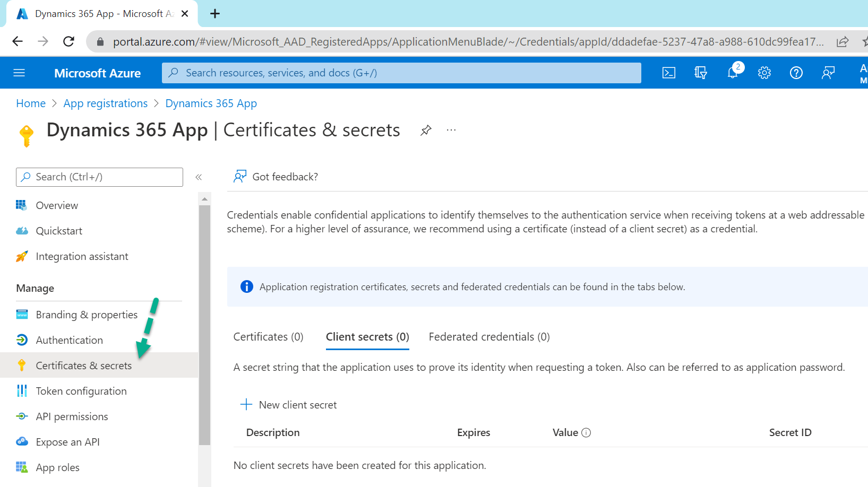Select Branding & properties
This screenshot has height=487, width=868.
86,314
